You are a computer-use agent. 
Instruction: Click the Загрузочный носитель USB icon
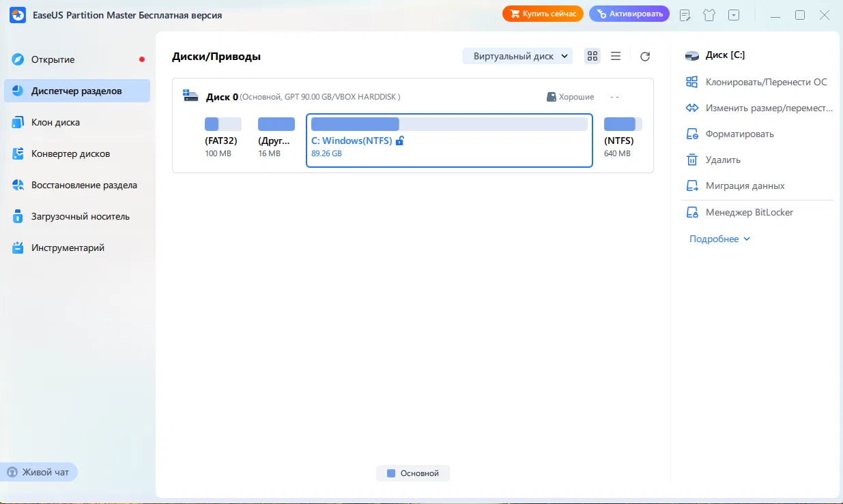coord(18,216)
